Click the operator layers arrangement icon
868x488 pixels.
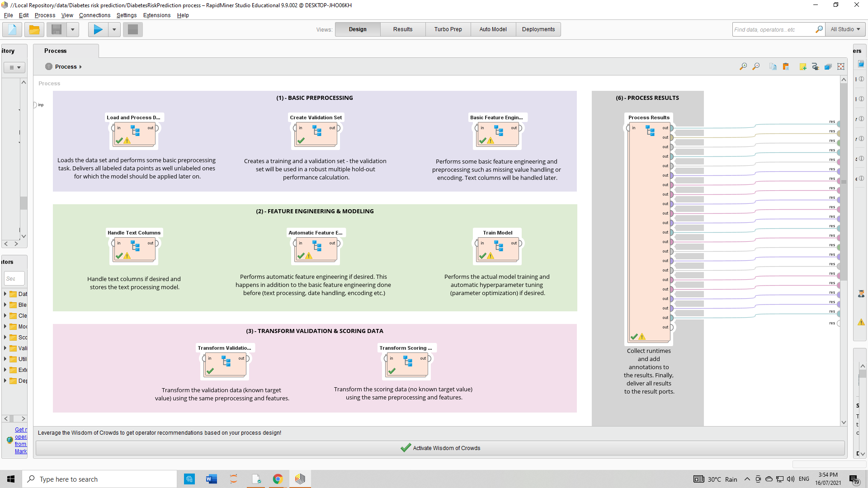pyautogui.click(x=828, y=67)
